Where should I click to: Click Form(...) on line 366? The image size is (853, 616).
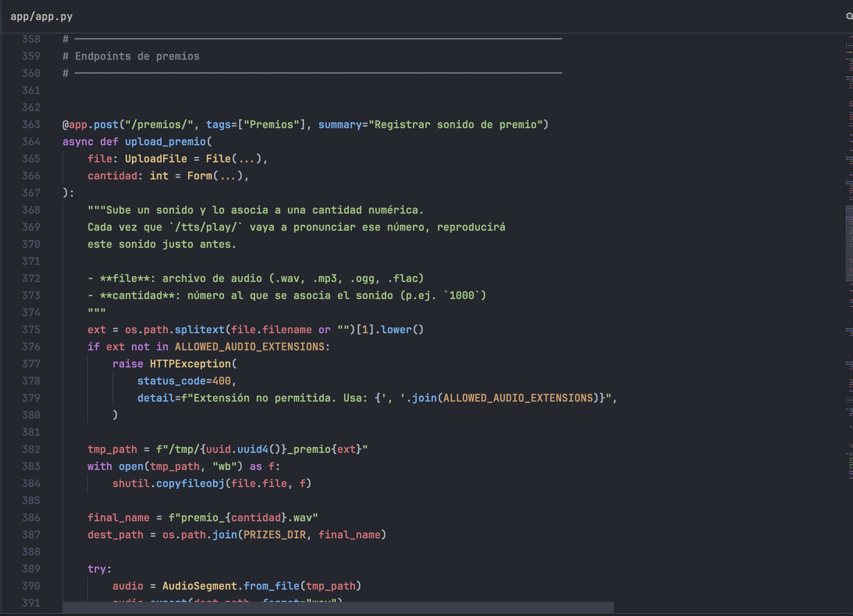(x=215, y=176)
